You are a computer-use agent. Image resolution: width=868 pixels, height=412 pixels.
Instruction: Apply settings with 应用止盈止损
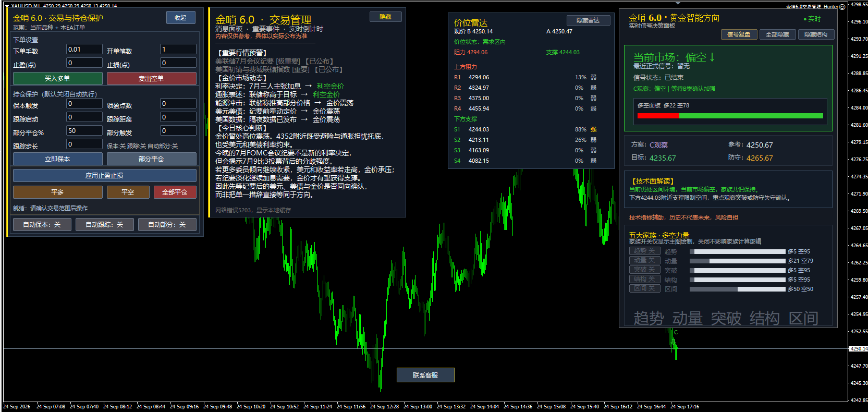(104, 175)
